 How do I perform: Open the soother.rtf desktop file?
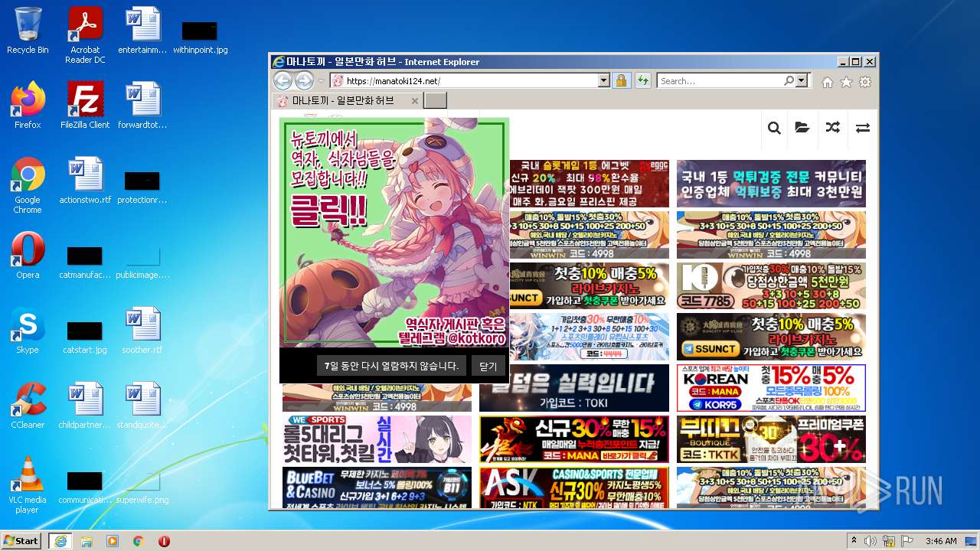[142, 331]
